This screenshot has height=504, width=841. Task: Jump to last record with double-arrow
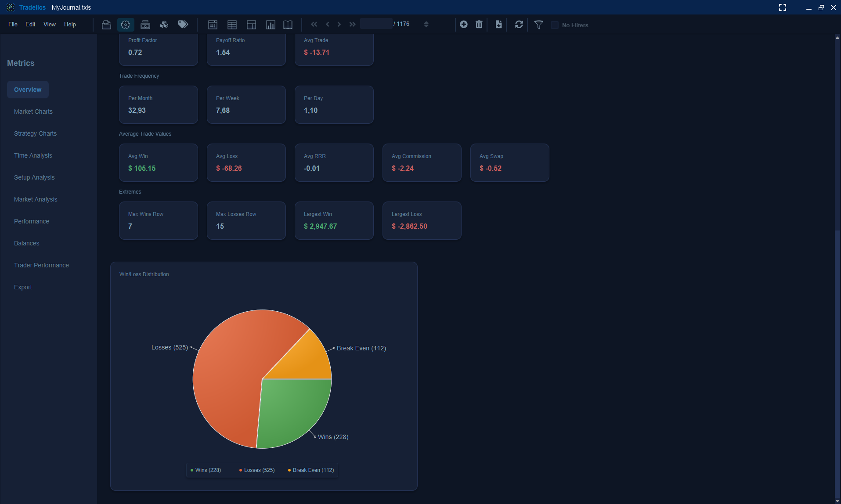[x=352, y=24]
